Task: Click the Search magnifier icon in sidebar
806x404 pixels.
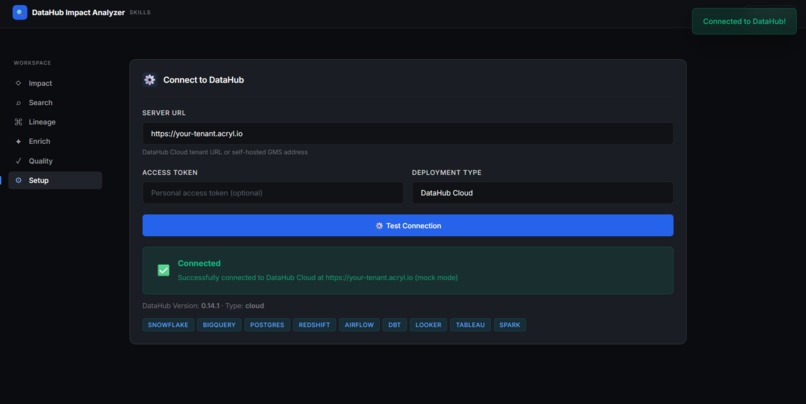Action: (19, 103)
